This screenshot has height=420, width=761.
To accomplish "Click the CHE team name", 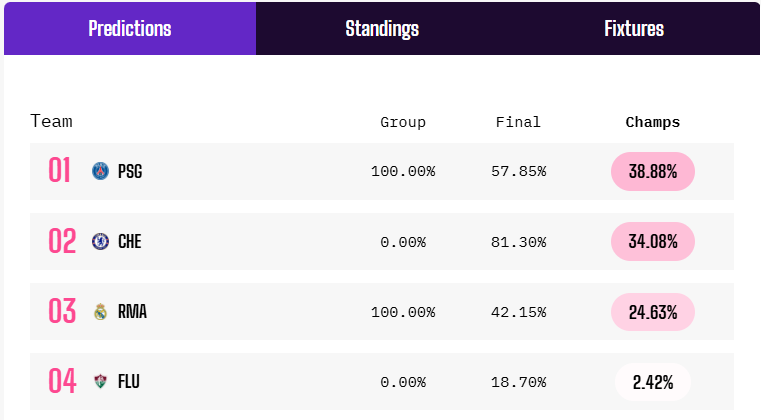I will tap(130, 241).
